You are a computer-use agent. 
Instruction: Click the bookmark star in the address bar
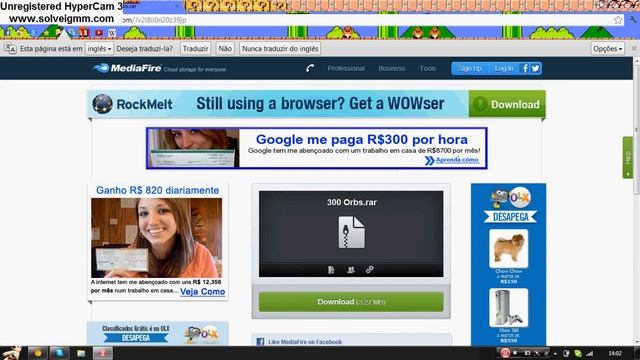(x=618, y=20)
